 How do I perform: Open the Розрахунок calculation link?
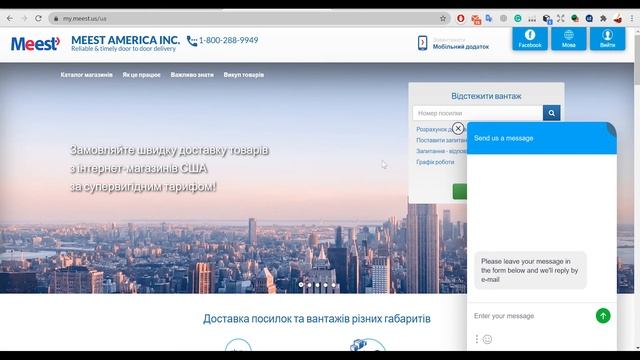coord(434,129)
